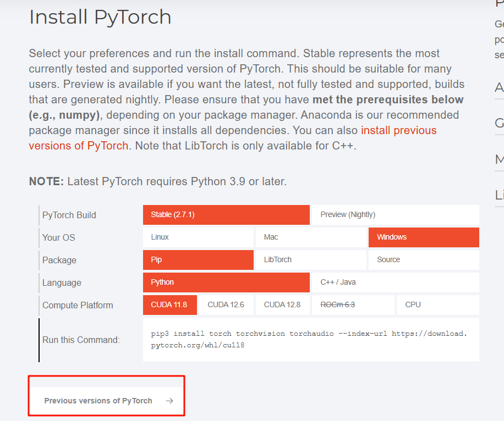Click the Previous versions of PyTorch button
This screenshot has width=504, height=421.
(x=98, y=401)
